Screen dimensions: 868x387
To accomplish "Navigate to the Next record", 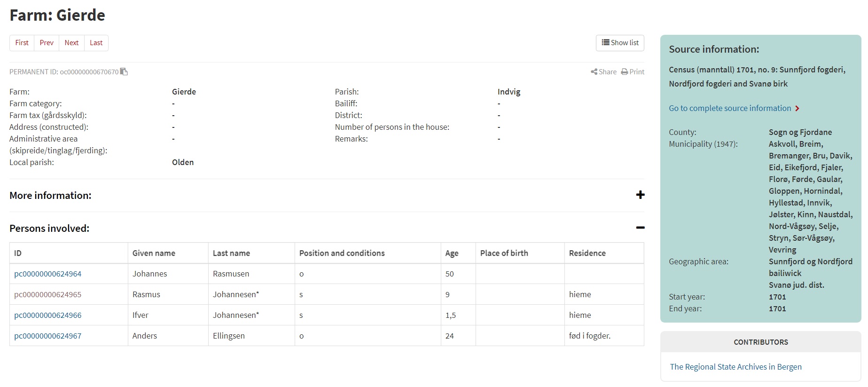I will click(x=71, y=43).
